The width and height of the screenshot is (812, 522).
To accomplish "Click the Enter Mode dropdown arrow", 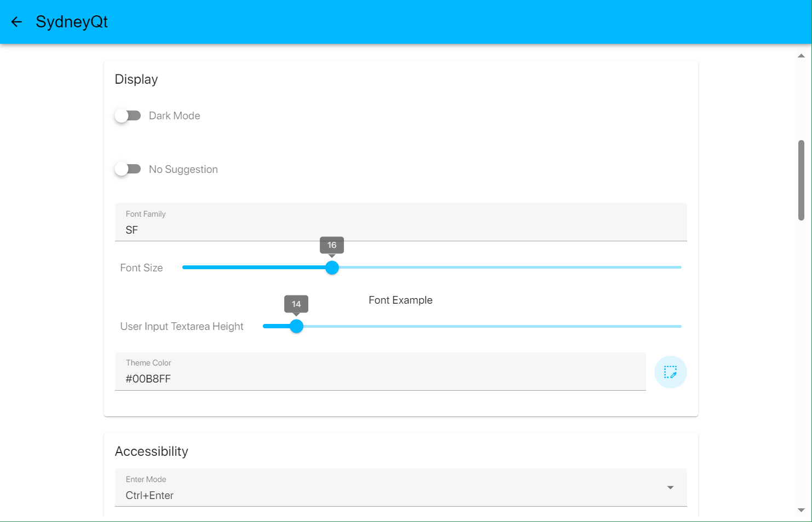I will pos(670,488).
